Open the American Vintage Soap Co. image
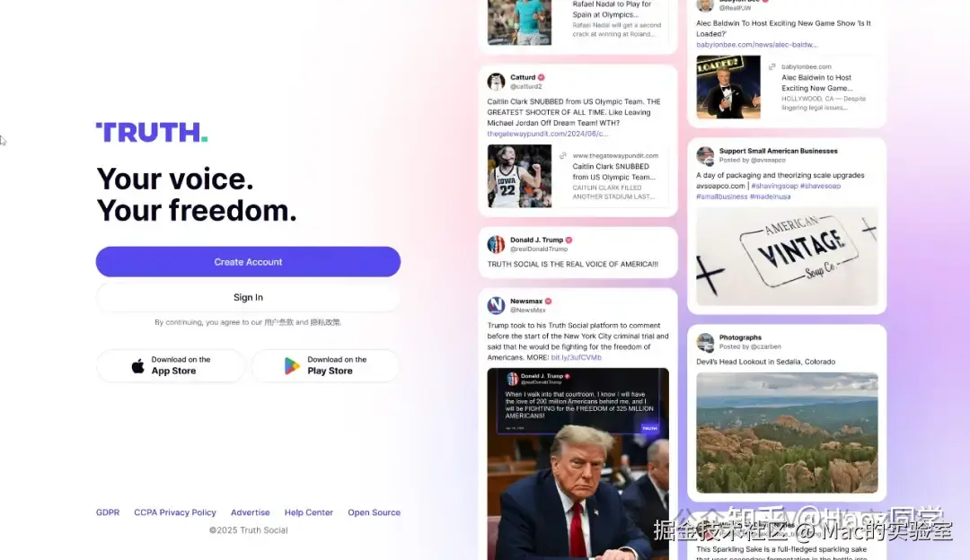Image resolution: width=970 pixels, height=560 pixels. [x=787, y=256]
